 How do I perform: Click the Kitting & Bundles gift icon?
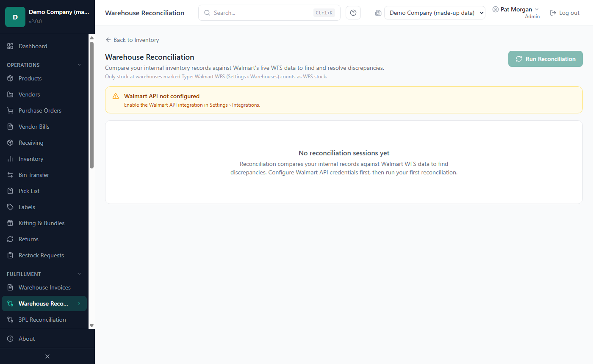click(10, 223)
